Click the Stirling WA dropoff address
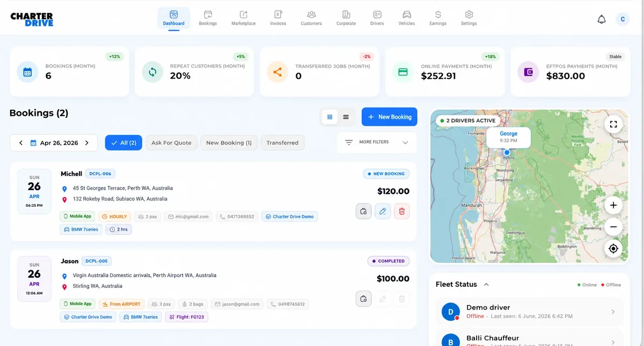Viewport: 644px width, 346px height. 98,286
